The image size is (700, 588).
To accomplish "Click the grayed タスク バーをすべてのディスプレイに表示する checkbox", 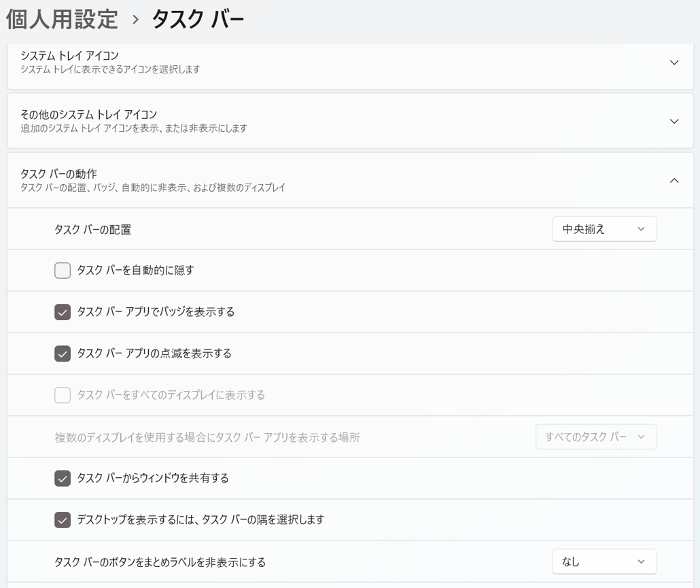I will [62, 395].
